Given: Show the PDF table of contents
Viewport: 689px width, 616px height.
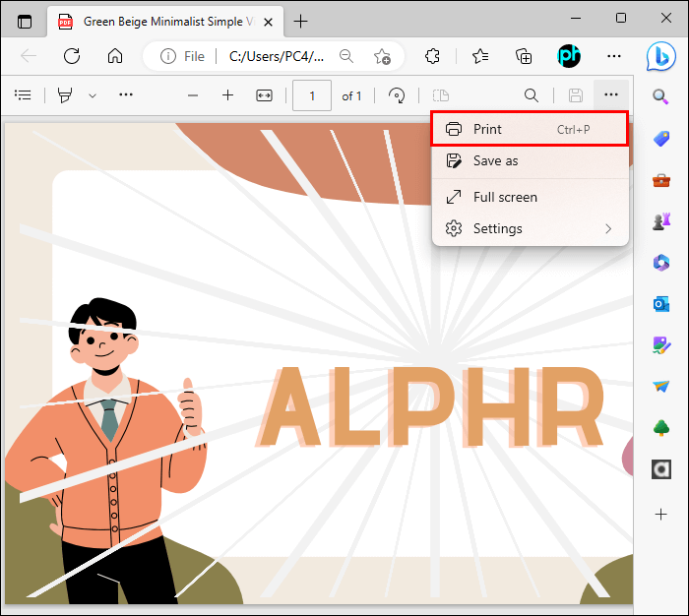Looking at the screenshot, I should (x=23, y=94).
